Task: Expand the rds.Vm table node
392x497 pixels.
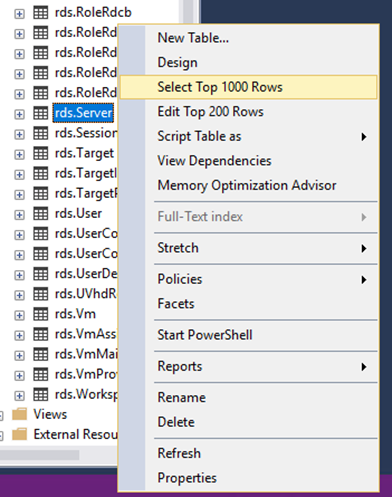Action: [x=19, y=315]
